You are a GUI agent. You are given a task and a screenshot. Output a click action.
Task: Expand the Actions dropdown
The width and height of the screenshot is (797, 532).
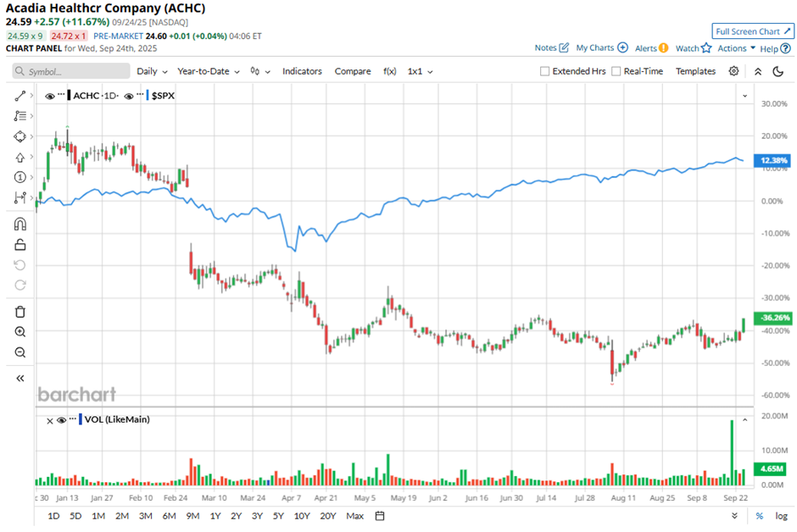(737, 48)
